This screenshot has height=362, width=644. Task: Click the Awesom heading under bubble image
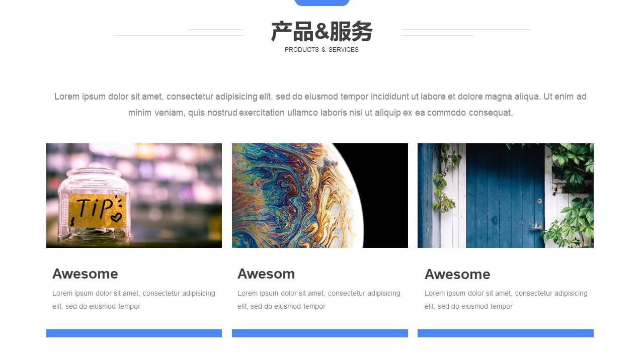click(x=266, y=274)
